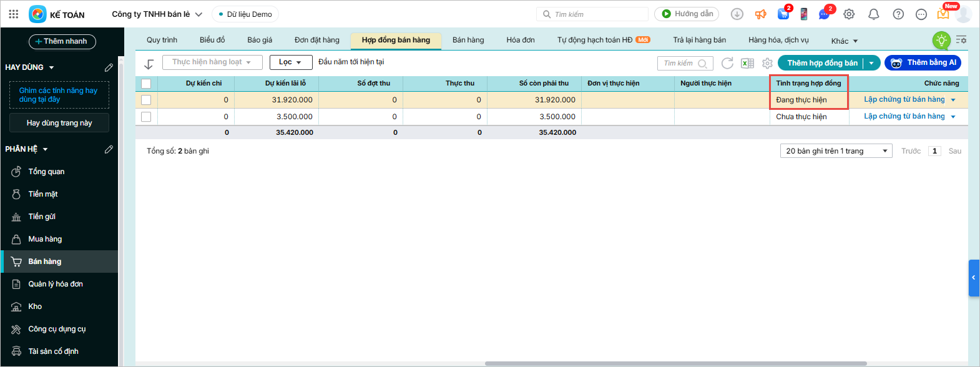The width and height of the screenshot is (980, 367).
Task: Open the notification bell icon
Action: point(873,14)
